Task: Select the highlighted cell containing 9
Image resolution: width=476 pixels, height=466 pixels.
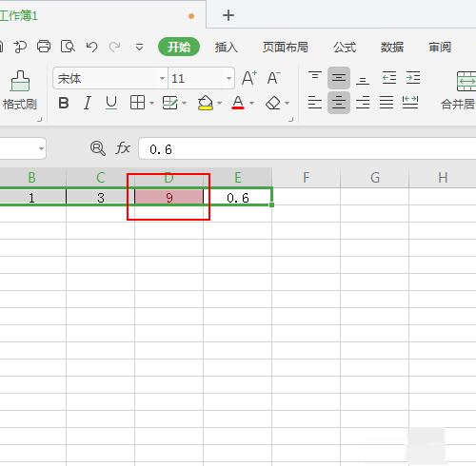Action: [169, 198]
